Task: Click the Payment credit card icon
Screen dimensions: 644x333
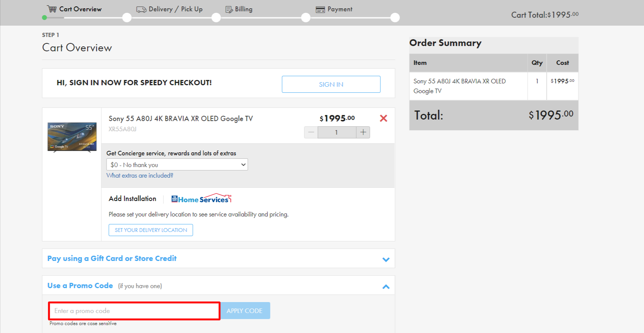Action: (x=320, y=9)
